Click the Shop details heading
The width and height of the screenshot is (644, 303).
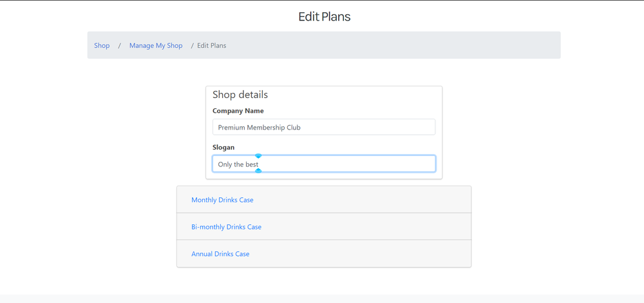click(x=240, y=95)
